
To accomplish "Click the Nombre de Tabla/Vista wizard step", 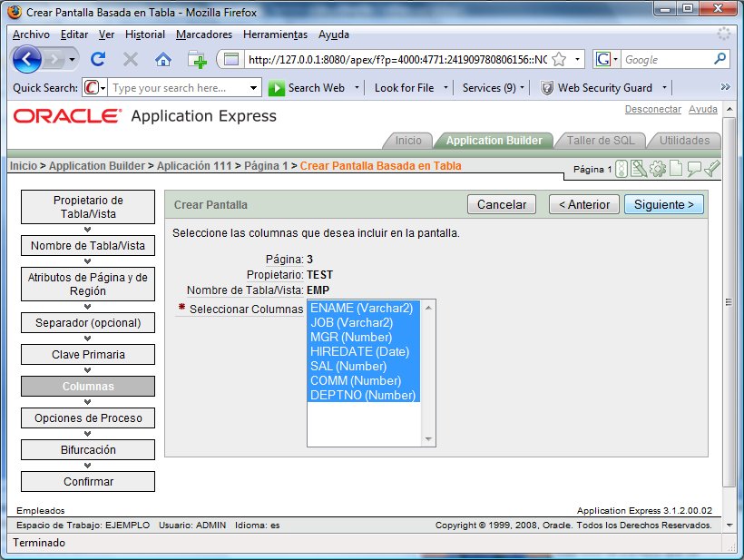I will (x=88, y=245).
